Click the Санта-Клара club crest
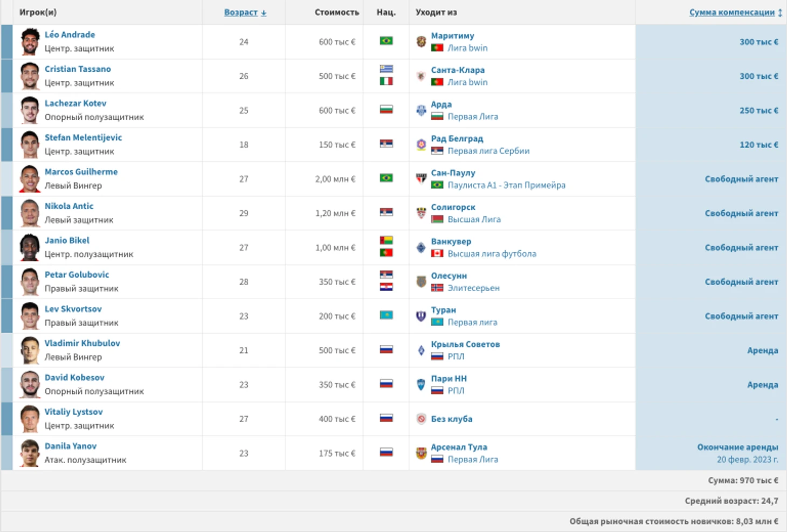Screen dimensions: 787x532 point(422,76)
